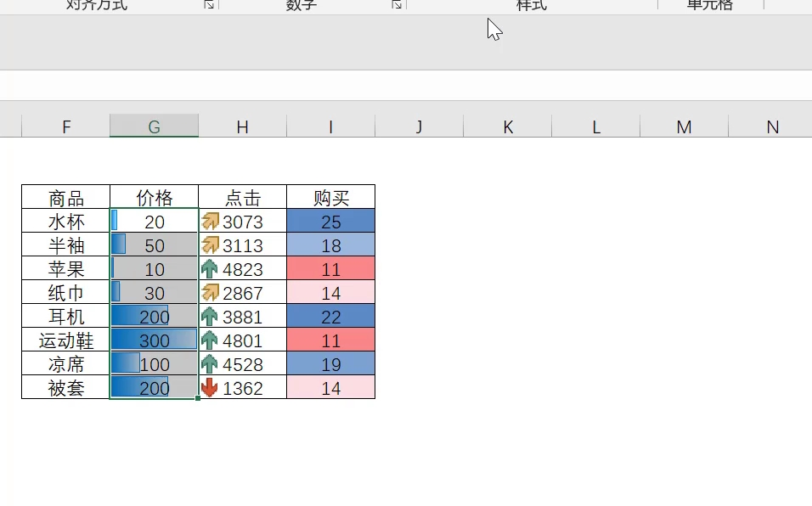Select the 购买 header cell
The height and width of the screenshot is (506, 812).
[330, 198]
